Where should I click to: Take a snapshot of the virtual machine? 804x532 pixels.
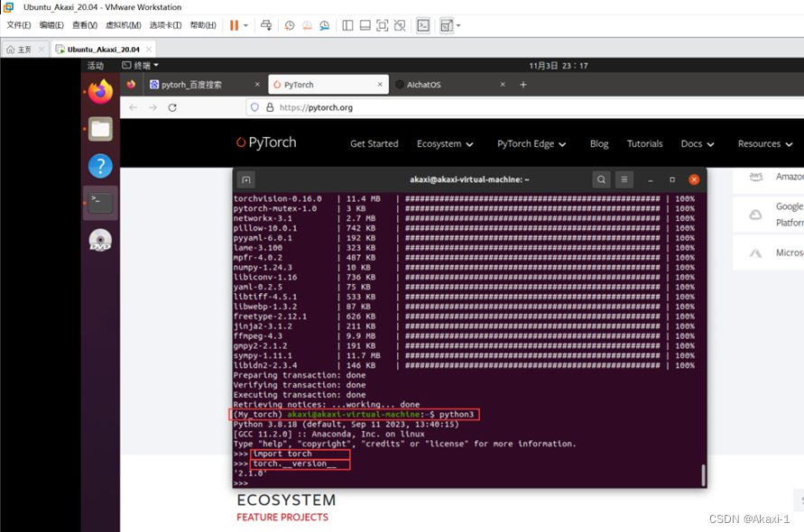(x=289, y=25)
